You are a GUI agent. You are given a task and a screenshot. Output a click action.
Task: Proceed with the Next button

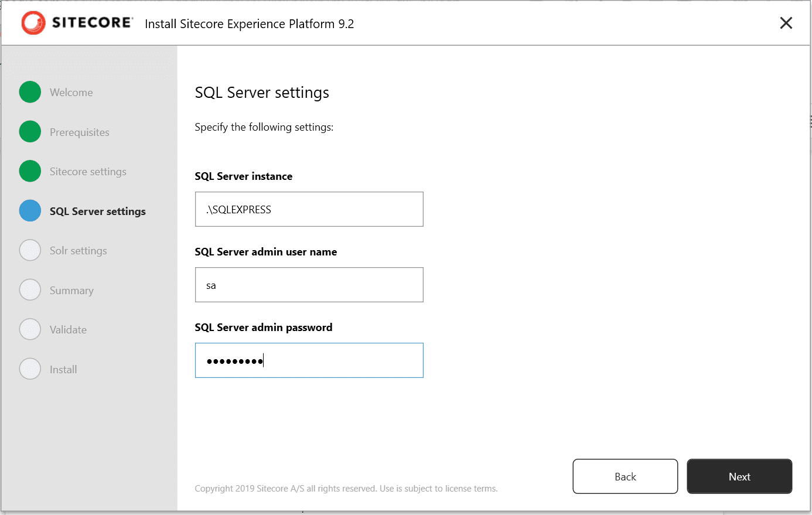(739, 476)
